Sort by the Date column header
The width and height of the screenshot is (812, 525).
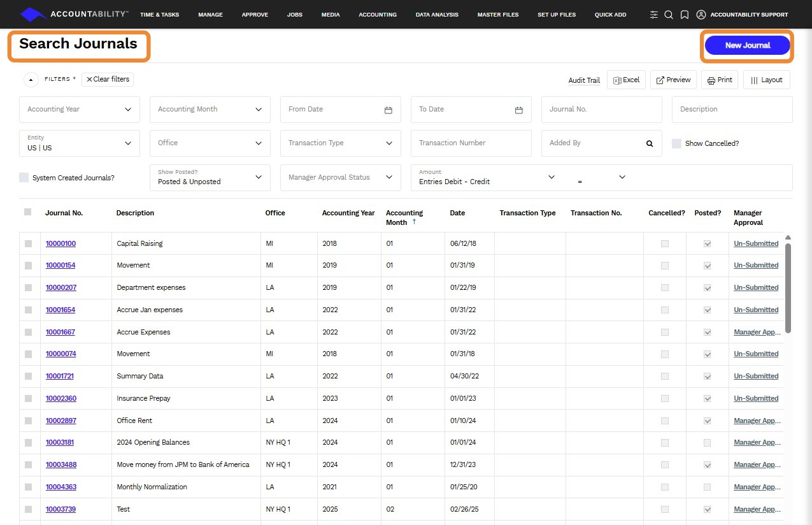click(457, 213)
